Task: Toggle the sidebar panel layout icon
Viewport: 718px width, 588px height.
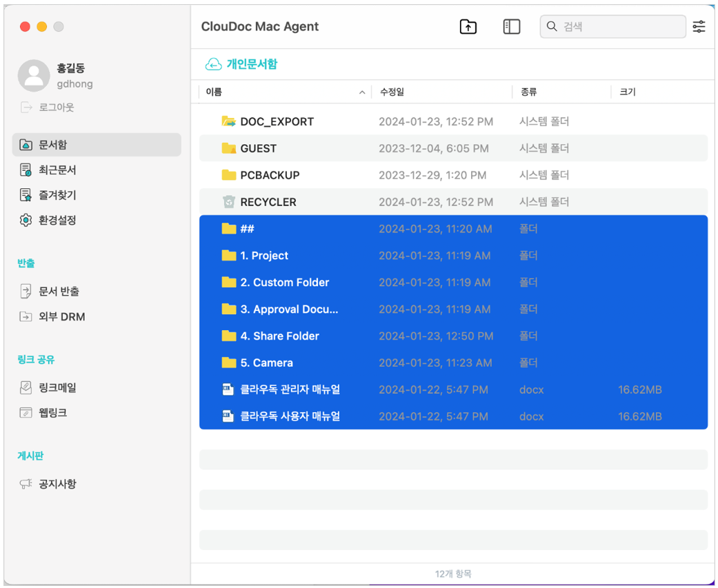Action: (x=512, y=27)
